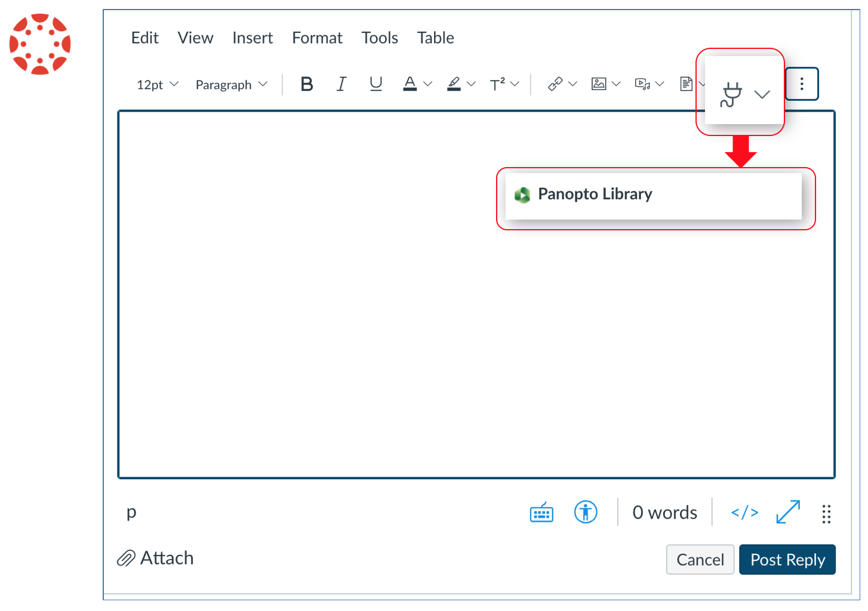Click the p element path indicator
This screenshot has height=611, width=868.
(x=131, y=512)
